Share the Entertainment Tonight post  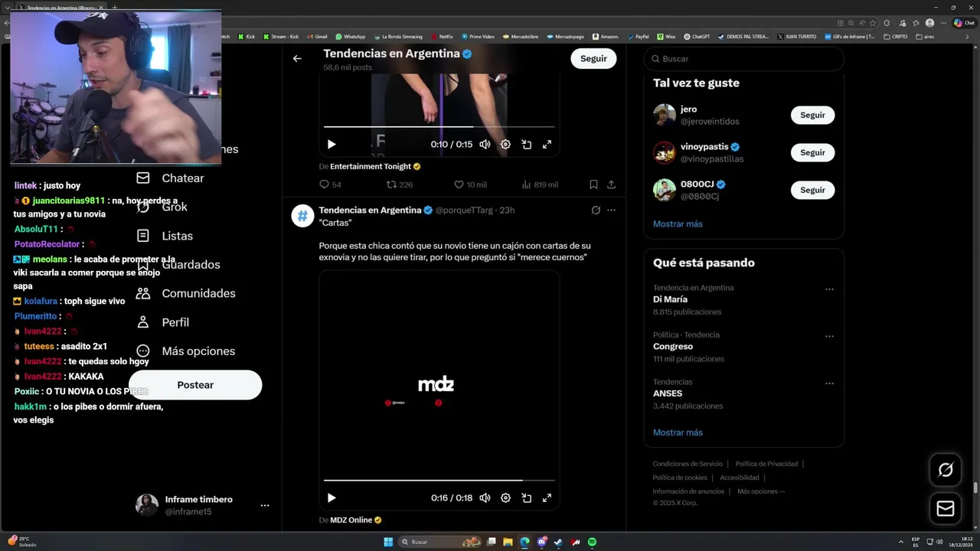tap(611, 184)
